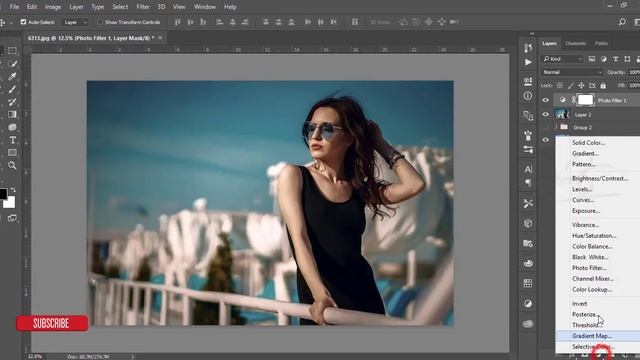Select the Zoom tool
This screenshot has width=640, height=360.
coord(12,165)
